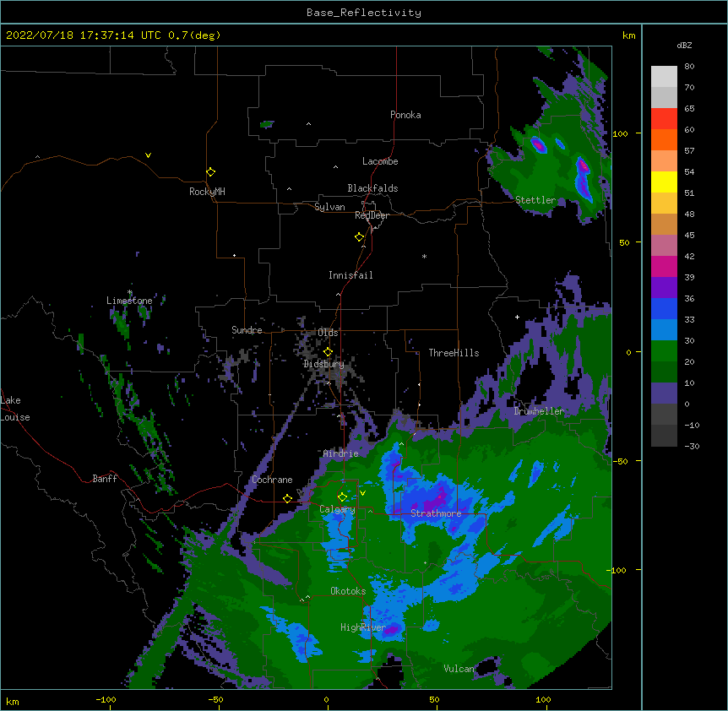The image size is (728, 711).
Task: Click the yellow diamond marker above Calgary label
Action: click(x=342, y=497)
